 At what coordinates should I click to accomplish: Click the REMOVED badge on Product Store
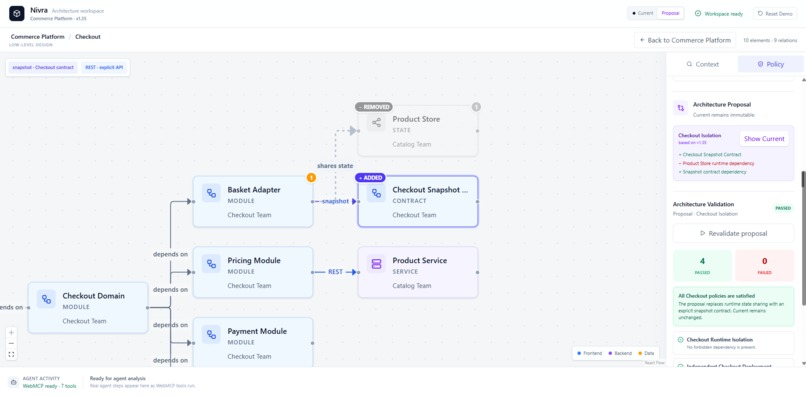pyautogui.click(x=374, y=107)
